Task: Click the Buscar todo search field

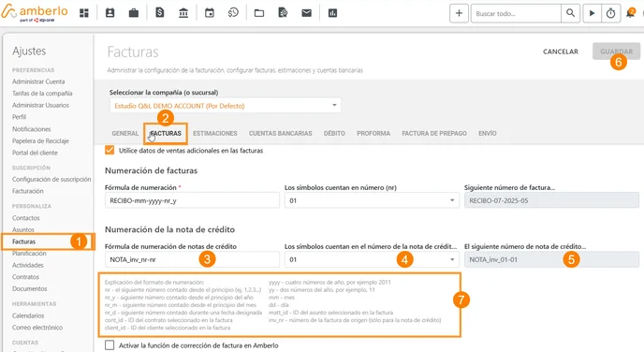Action: coord(516,13)
